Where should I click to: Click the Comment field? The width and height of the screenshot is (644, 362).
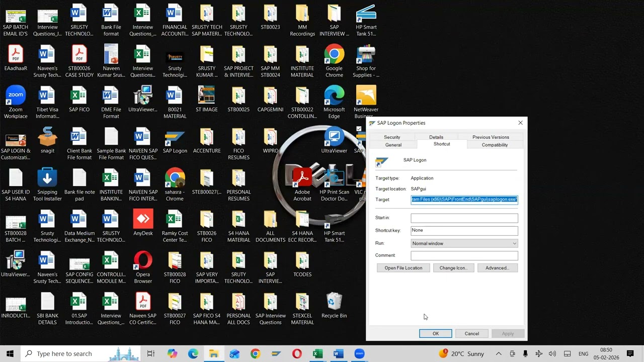(x=464, y=255)
